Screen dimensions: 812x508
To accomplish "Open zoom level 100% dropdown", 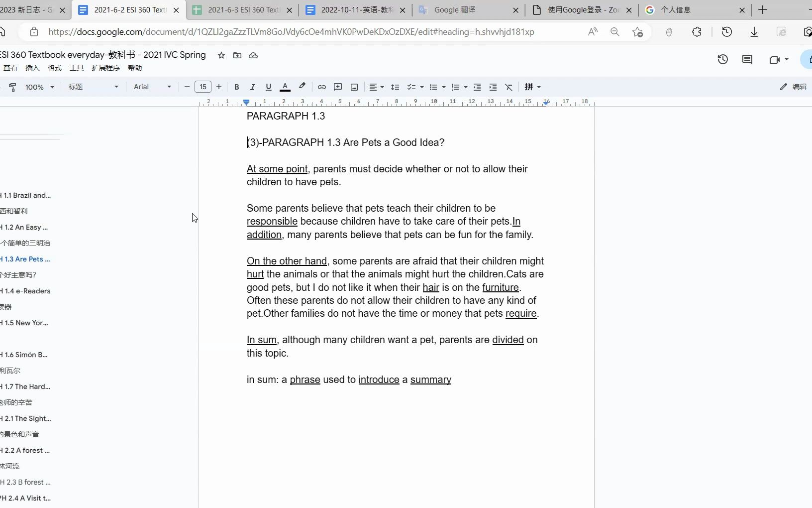I will coord(39,87).
